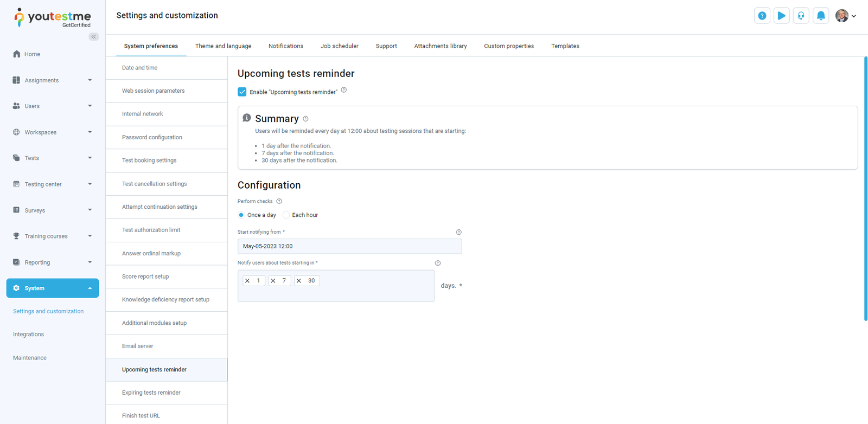
Task: Open the Theme and language tab
Action: 223,46
